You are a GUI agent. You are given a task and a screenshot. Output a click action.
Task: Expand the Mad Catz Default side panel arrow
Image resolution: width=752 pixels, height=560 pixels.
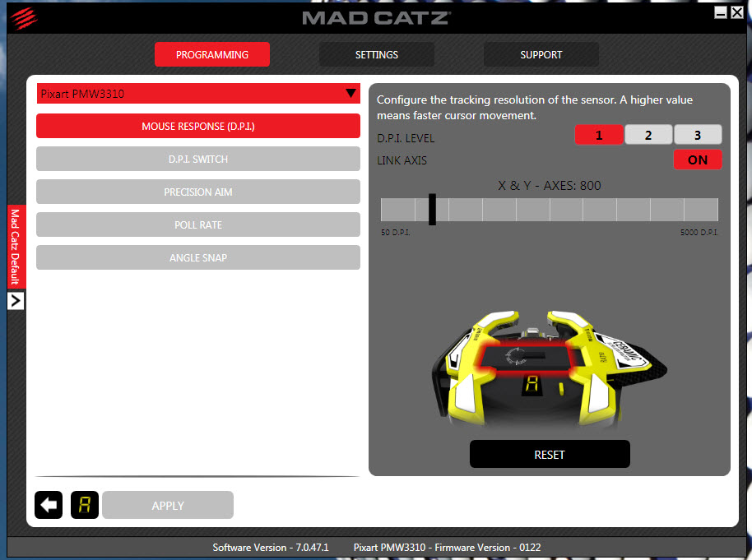(x=16, y=301)
